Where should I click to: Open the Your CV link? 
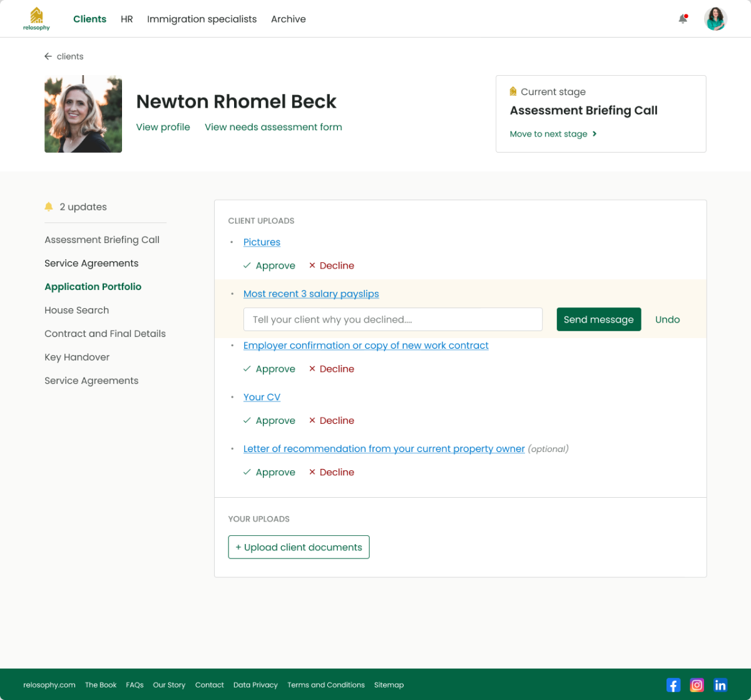pyautogui.click(x=262, y=397)
